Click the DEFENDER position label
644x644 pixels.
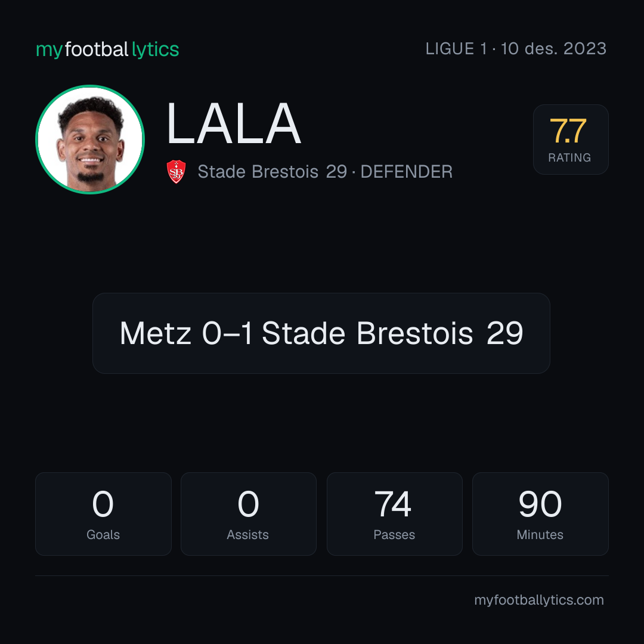407,172
